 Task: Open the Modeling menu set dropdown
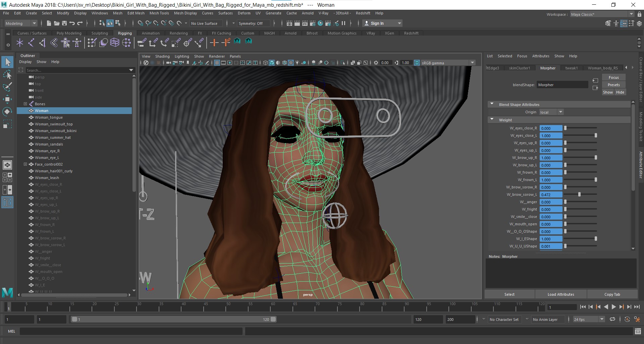coord(21,23)
